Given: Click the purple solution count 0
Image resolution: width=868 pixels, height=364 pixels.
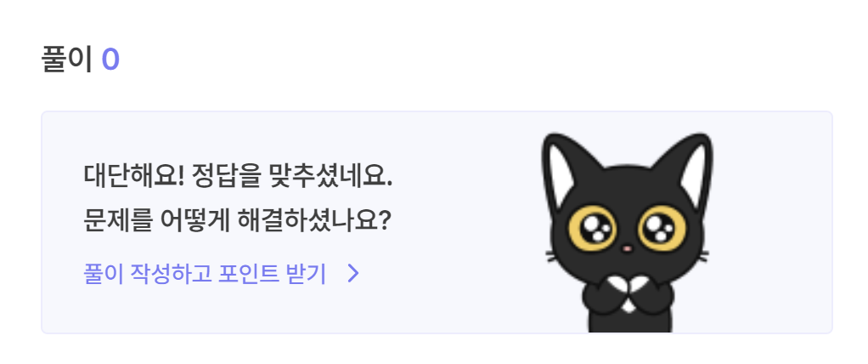Looking at the screenshot, I should point(110,60).
